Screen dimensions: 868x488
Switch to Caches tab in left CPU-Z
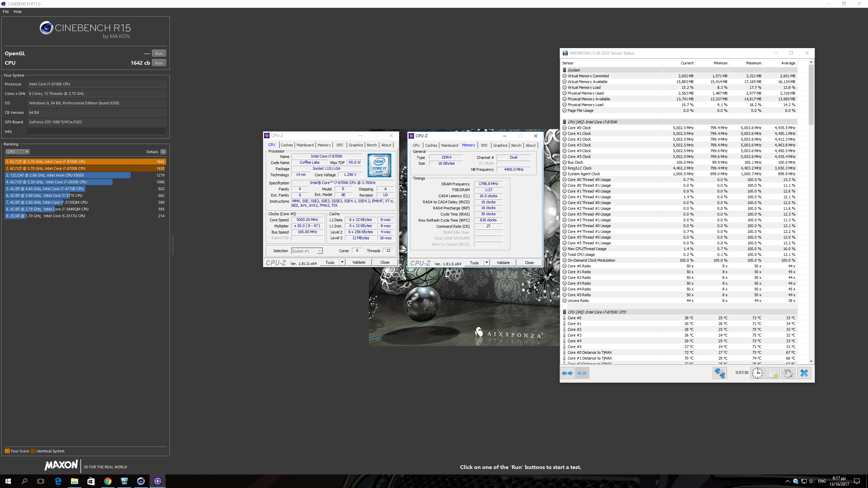coord(287,145)
